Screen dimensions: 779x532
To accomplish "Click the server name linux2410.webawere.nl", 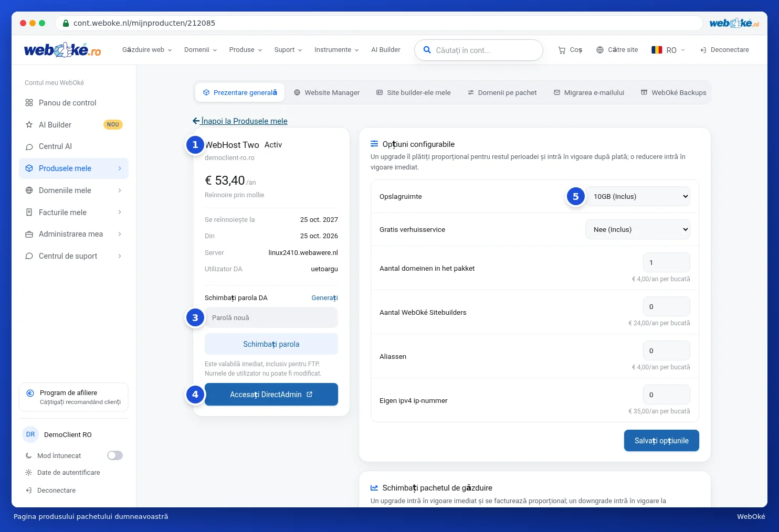I will coord(303,253).
